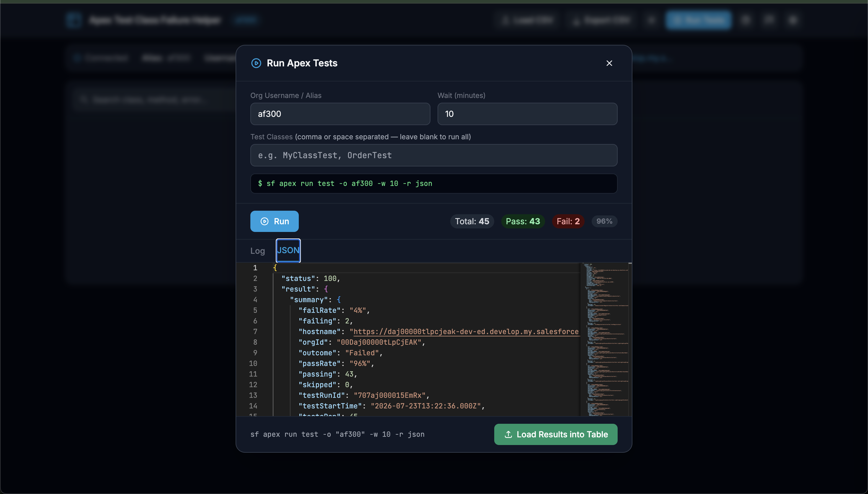Click the JSON editor vertical scrollbar
This screenshot has width=868, height=494.
(x=630, y=339)
